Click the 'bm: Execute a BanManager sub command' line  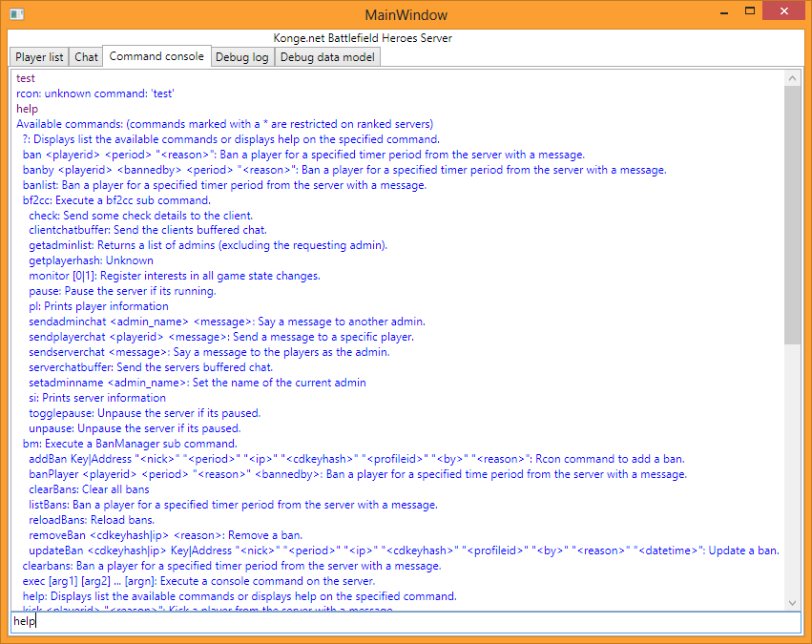130,444
